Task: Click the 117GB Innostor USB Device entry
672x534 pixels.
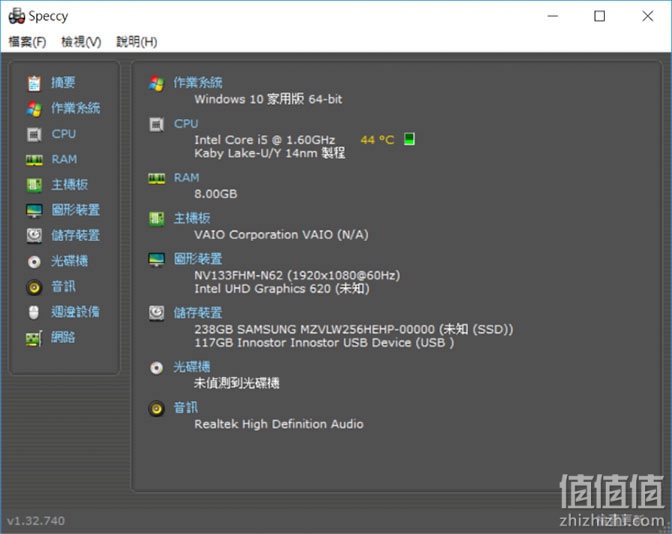Action: pos(324,343)
